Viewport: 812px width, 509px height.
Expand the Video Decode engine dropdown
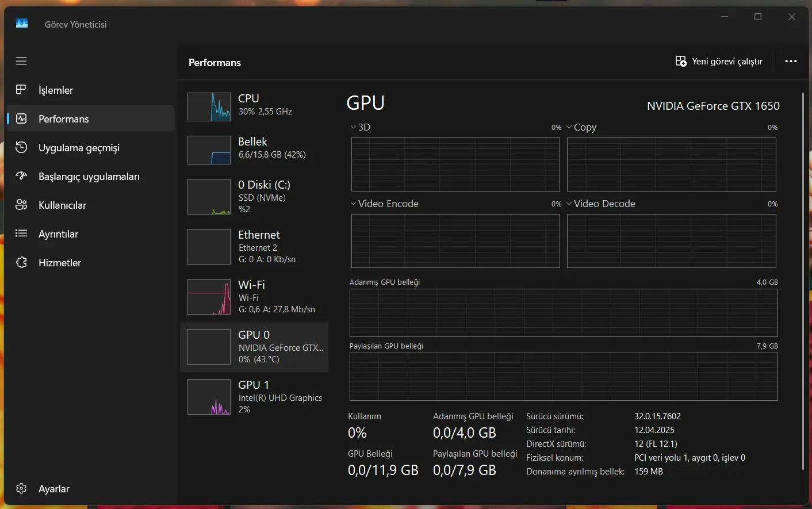(569, 204)
